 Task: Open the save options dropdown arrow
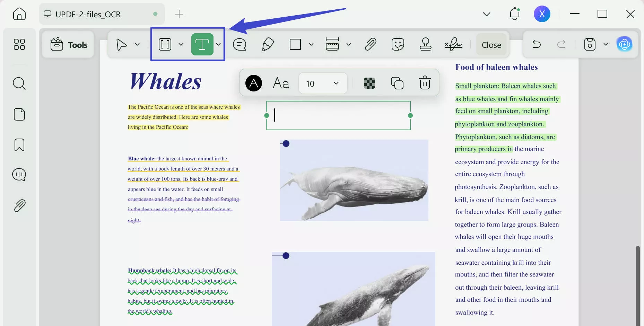[606, 44]
